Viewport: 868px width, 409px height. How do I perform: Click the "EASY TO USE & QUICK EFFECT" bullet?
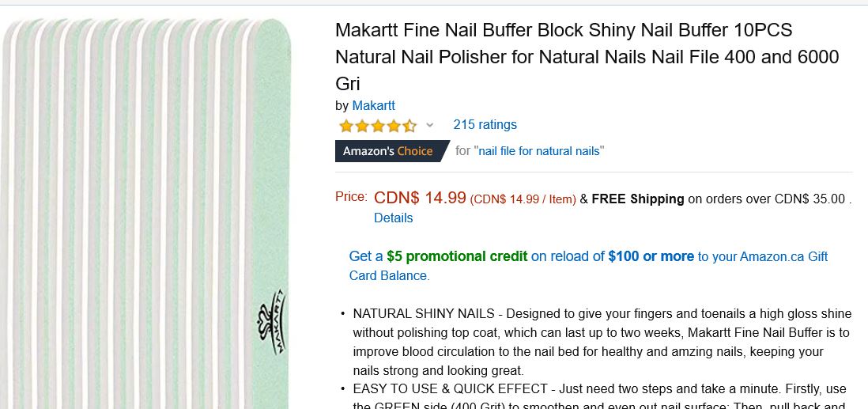(451, 389)
